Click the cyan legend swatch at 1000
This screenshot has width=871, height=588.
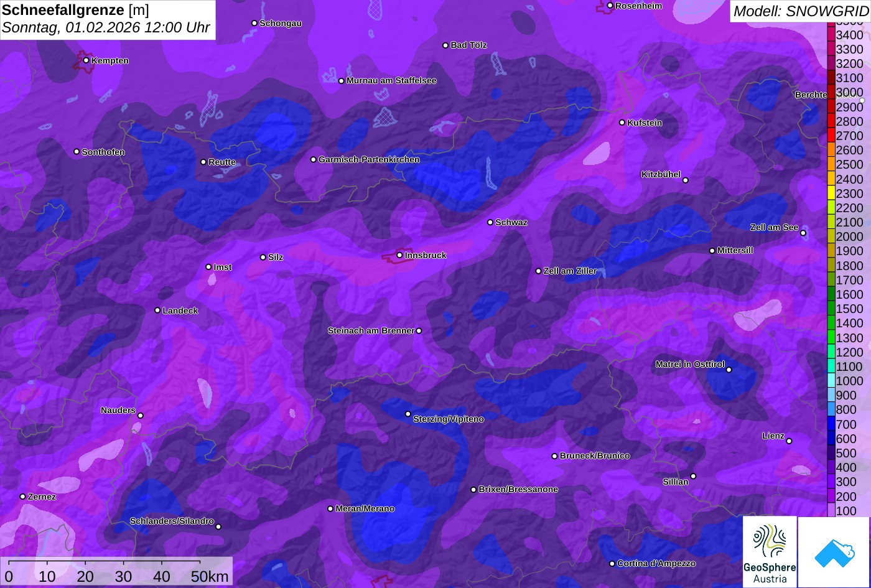pyautogui.click(x=831, y=381)
